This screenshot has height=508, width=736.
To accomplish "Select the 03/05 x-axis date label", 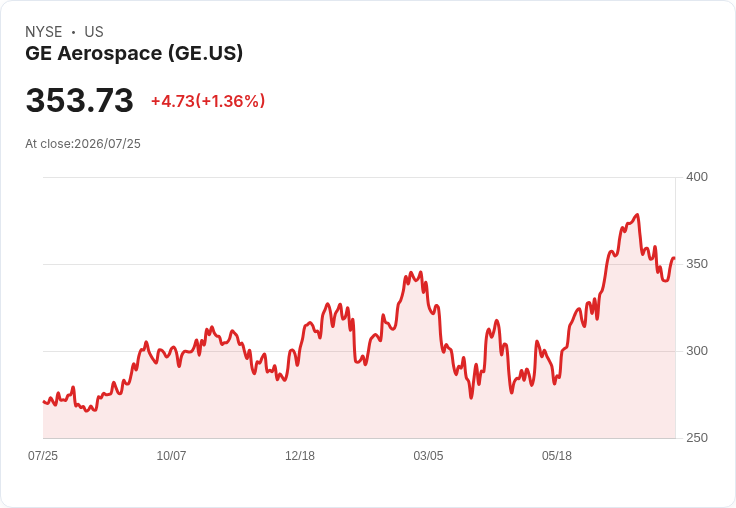I will pos(428,455).
